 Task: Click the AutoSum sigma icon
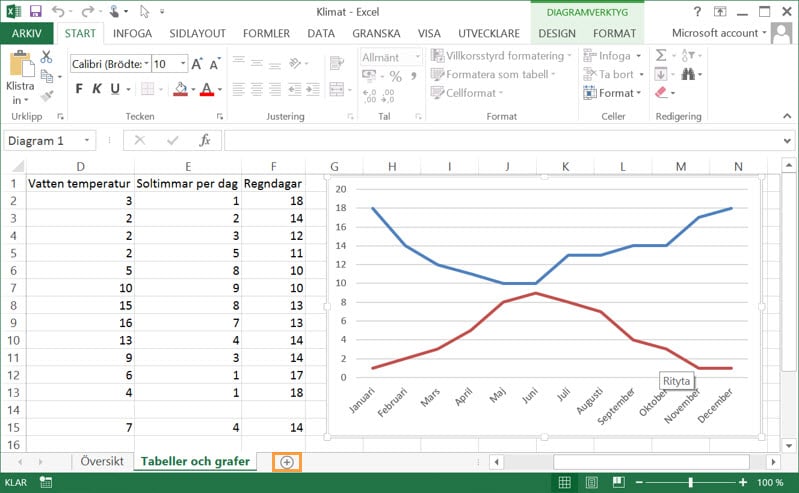pos(661,55)
